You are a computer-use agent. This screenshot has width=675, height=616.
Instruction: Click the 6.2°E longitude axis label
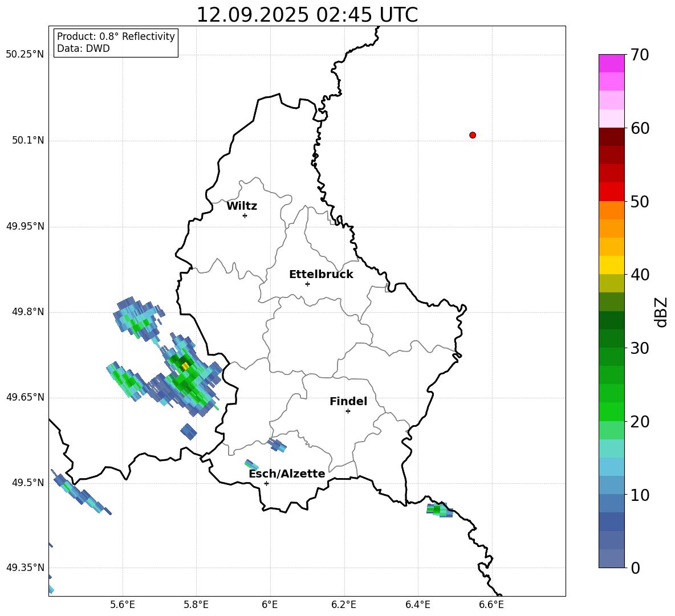click(x=344, y=605)
